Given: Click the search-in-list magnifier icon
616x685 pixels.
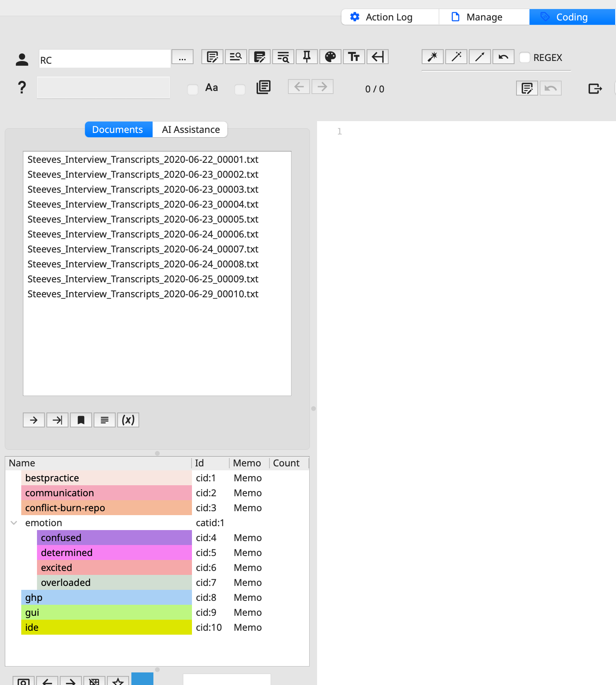Looking at the screenshot, I should pos(236,57).
